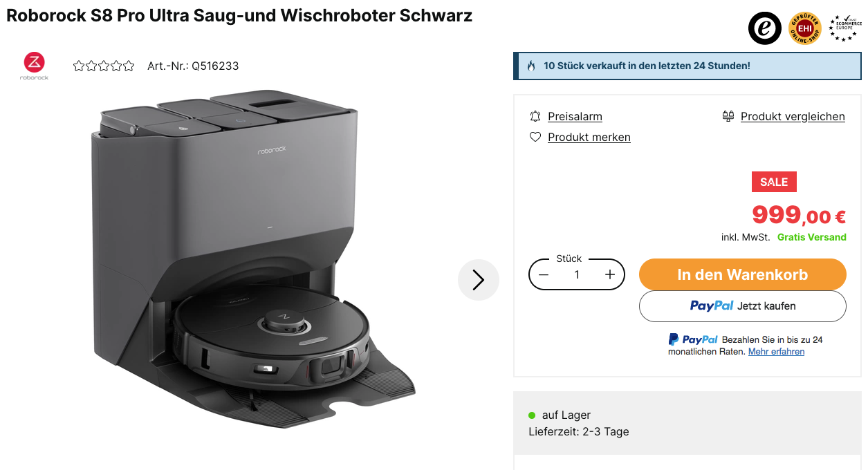Click the Produkt merken link
The image size is (868, 470).
point(589,138)
